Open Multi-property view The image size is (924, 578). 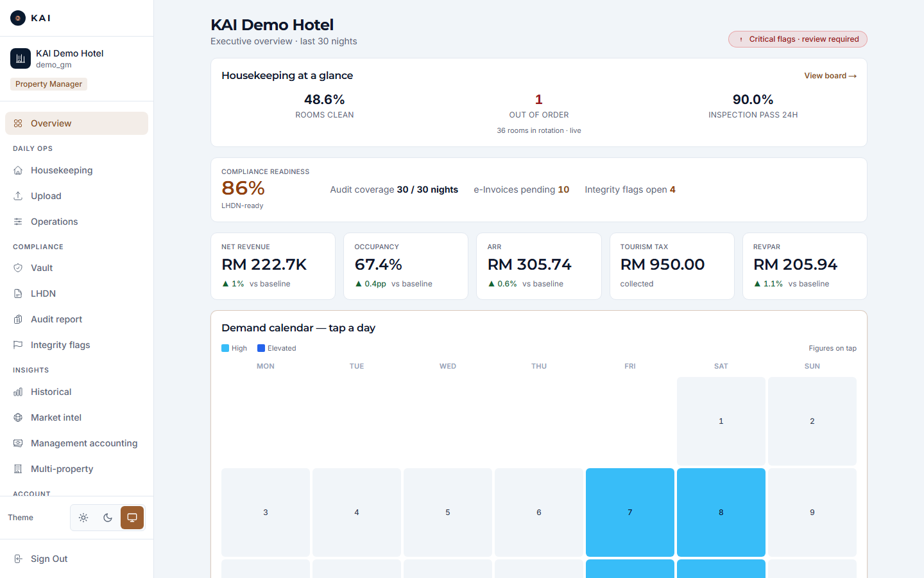pyautogui.click(x=76, y=469)
